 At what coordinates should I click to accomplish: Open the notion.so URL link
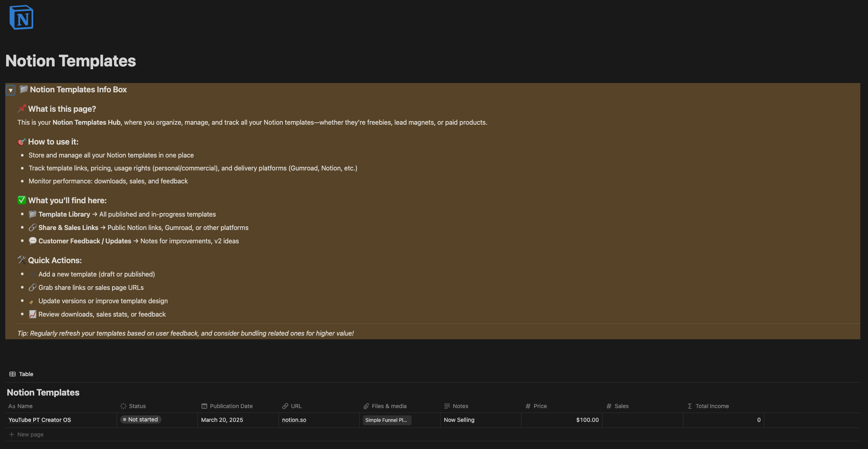294,420
